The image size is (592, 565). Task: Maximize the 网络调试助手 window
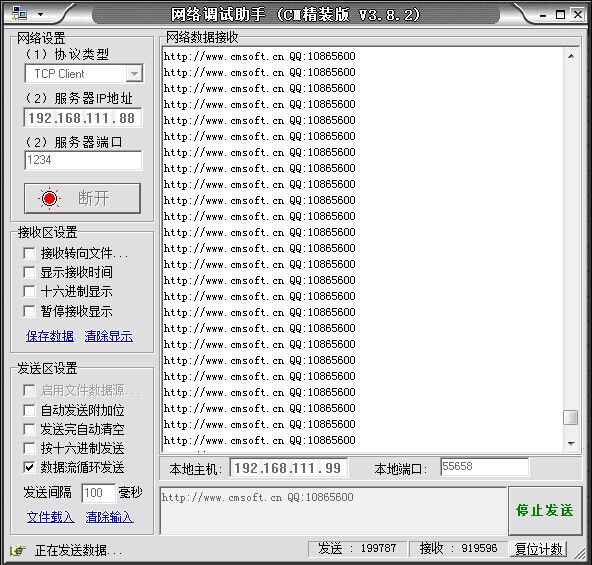(x=560, y=15)
